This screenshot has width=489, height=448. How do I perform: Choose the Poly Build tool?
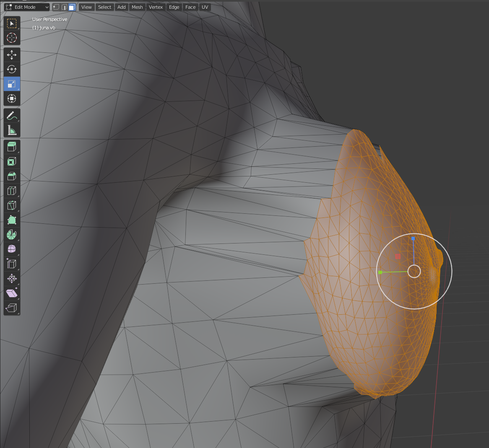click(x=12, y=220)
